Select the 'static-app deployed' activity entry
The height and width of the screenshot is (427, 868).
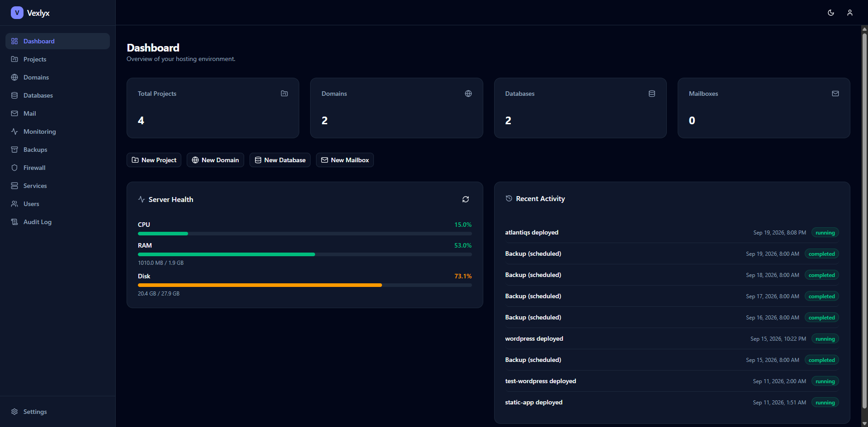pos(672,402)
